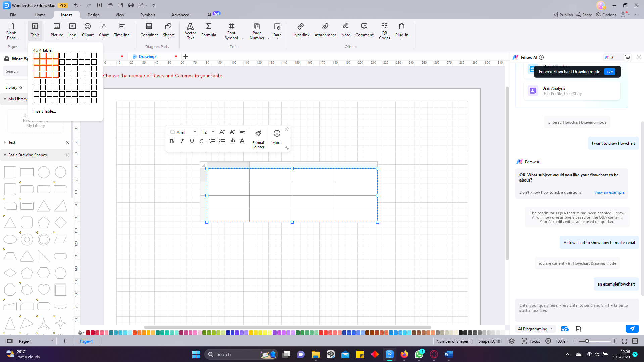Exit Flowchart Drawing mode
The height and width of the screenshot is (362, 644).
609,72
